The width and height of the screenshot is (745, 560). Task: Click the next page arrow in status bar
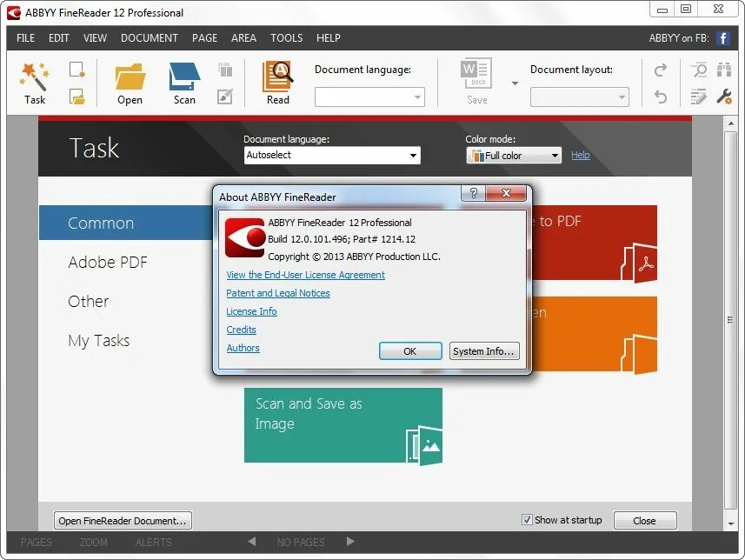pos(350,542)
